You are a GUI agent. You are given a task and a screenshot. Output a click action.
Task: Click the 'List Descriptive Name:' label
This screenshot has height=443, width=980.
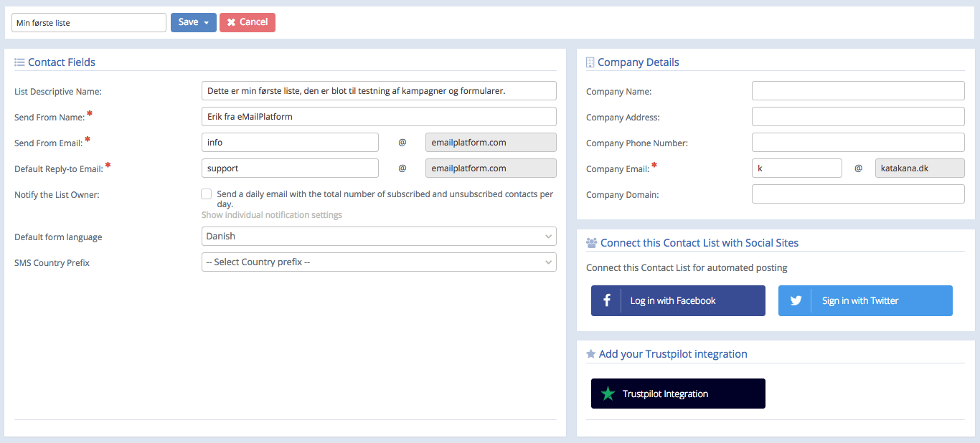(58, 92)
